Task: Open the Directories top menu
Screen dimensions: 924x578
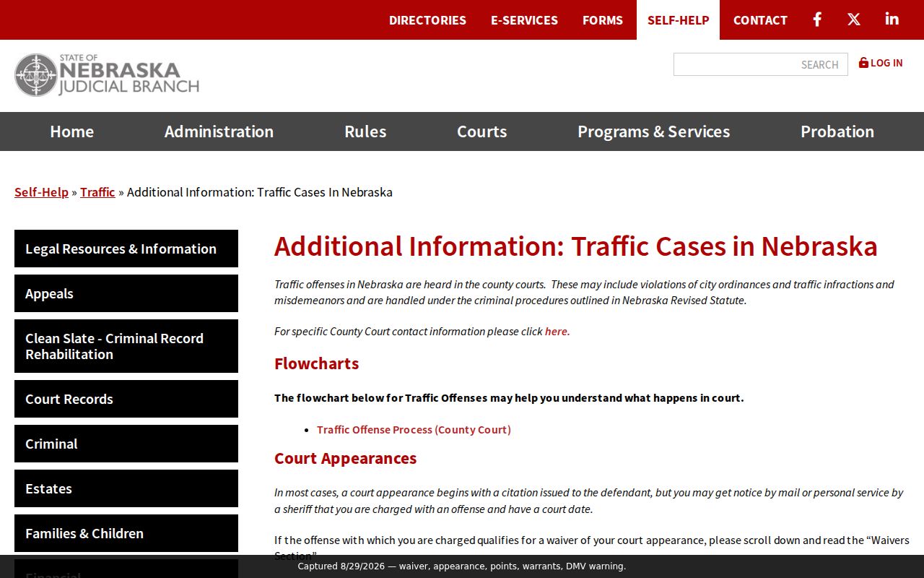Action: tap(427, 20)
